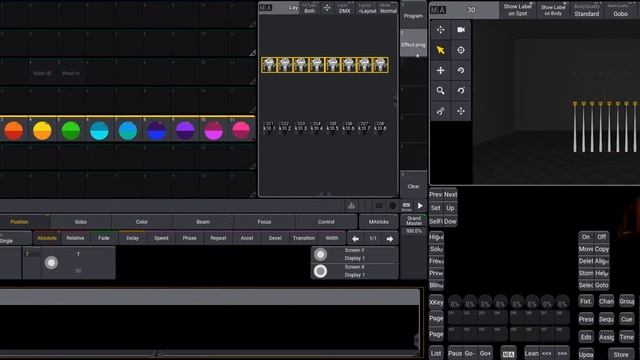Toggle the Solo key
640x360 pixels.
[436, 249]
